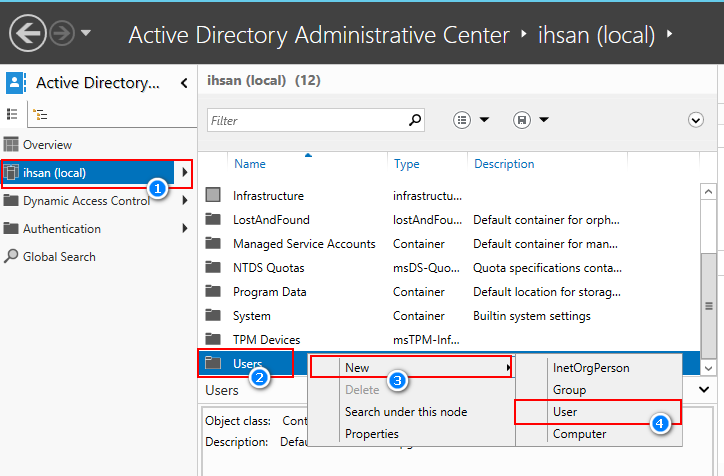
Task: Expand the Authentication node arrow
Action: click(185, 228)
